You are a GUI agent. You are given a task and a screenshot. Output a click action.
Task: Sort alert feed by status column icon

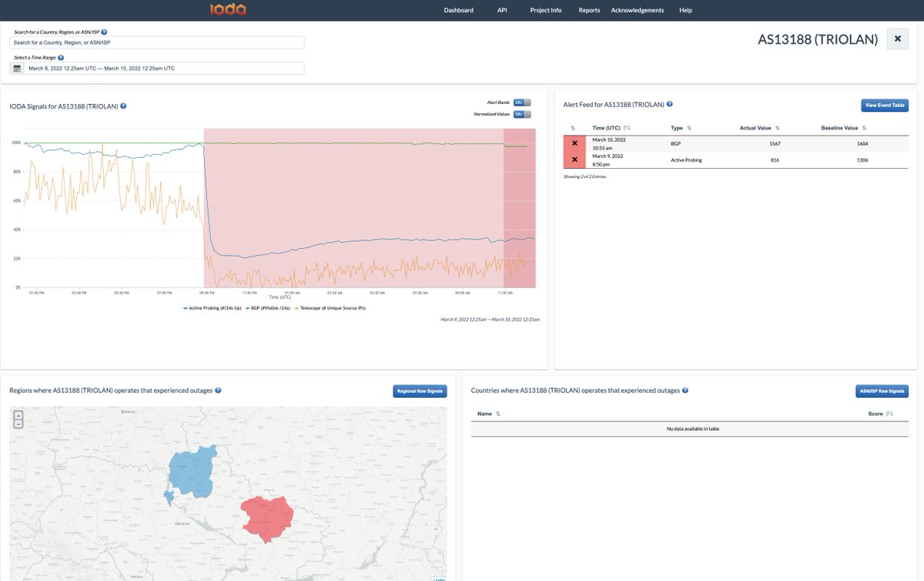tap(573, 128)
